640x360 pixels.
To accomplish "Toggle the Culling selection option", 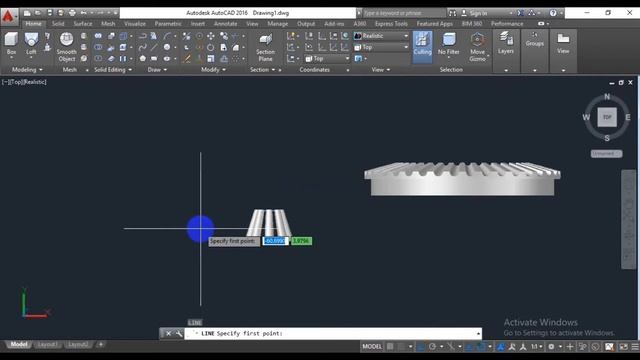I will coord(422,46).
